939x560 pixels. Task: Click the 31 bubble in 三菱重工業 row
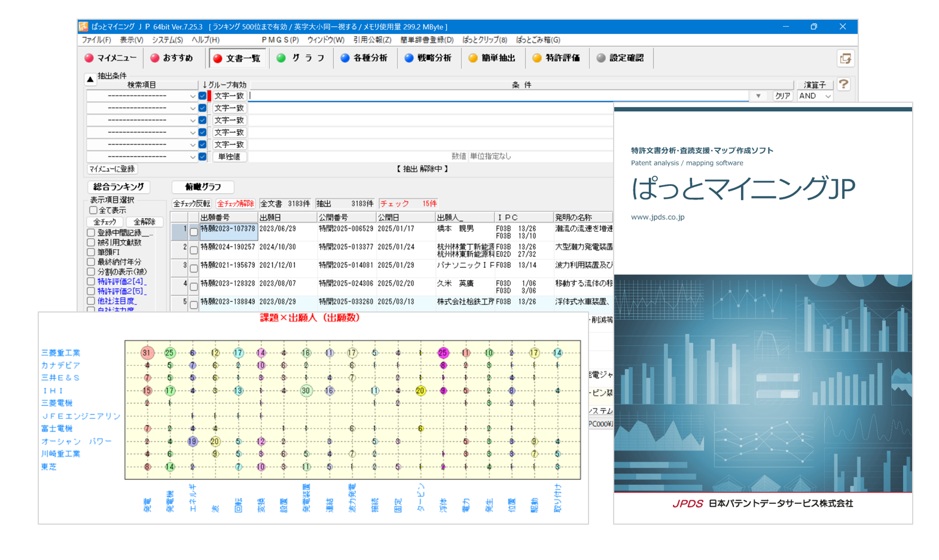[x=147, y=353]
